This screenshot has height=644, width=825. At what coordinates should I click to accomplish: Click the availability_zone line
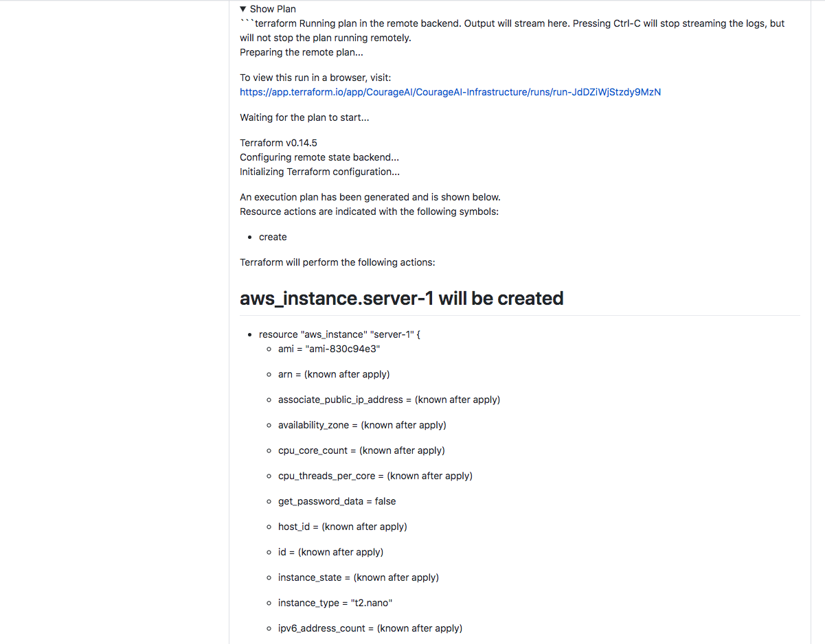click(362, 425)
